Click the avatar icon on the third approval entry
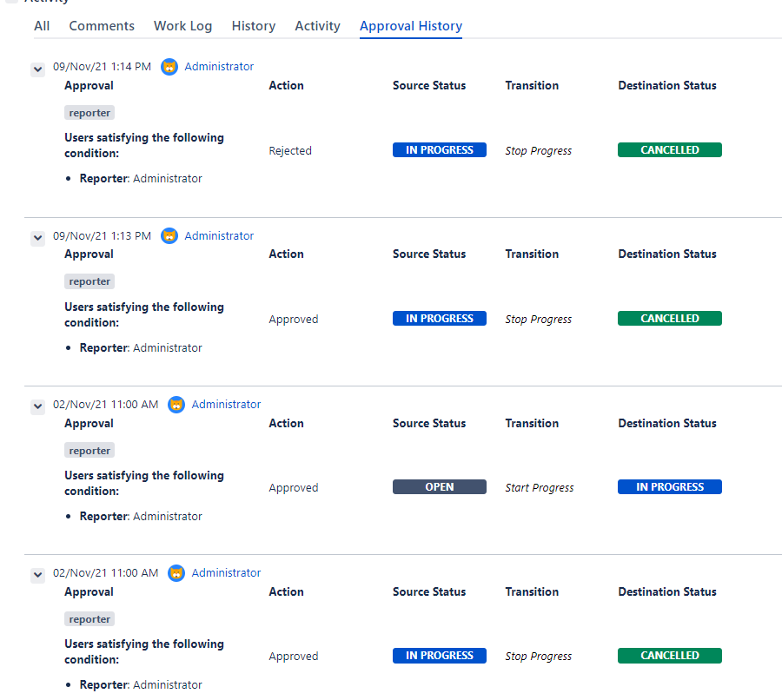This screenshot has height=700, width=782. [x=176, y=405]
